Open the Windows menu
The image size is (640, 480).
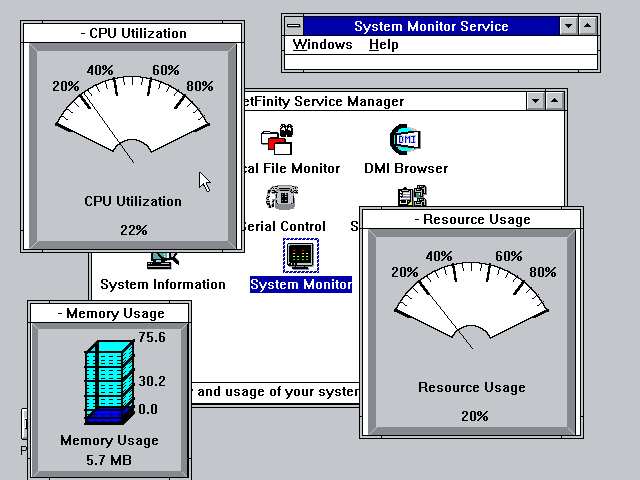(322, 44)
